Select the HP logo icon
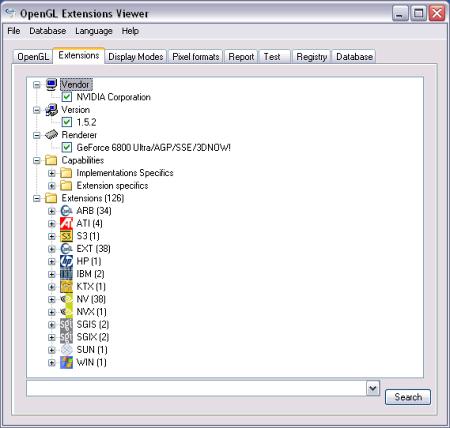The image size is (450, 428). 66,261
